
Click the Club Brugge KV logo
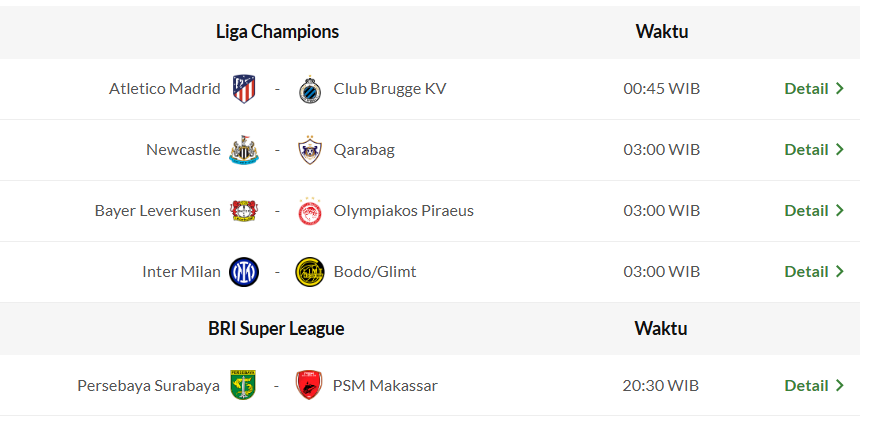coord(310,89)
